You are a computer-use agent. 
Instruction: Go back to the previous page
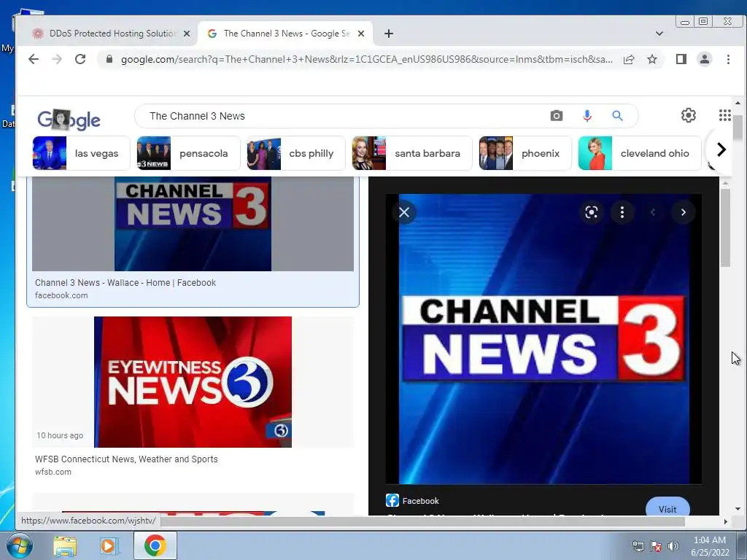pos(34,59)
